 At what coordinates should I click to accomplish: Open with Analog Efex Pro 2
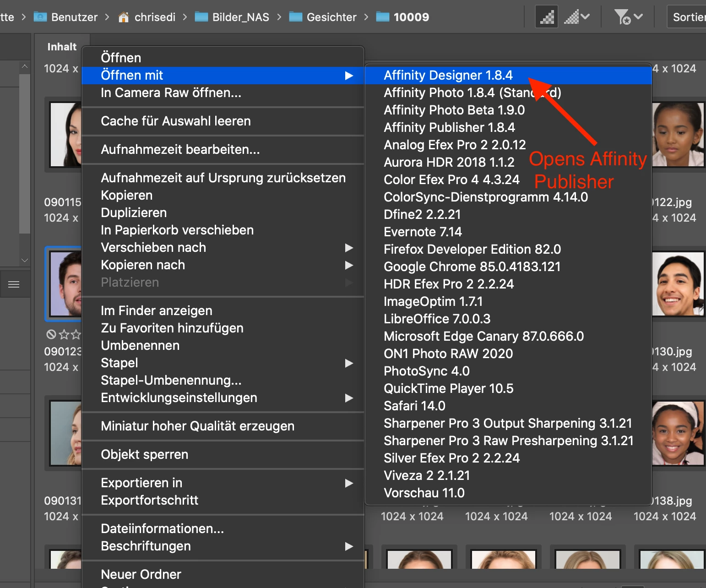click(x=508, y=145)
